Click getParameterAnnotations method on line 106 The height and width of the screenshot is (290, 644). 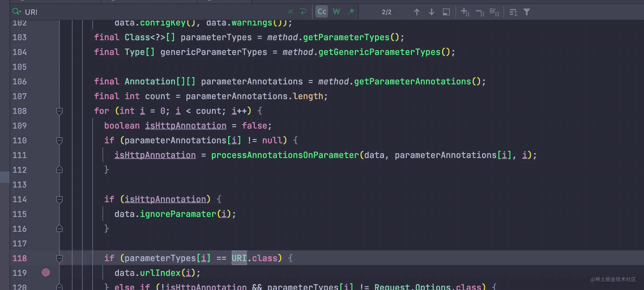[412, 82]
